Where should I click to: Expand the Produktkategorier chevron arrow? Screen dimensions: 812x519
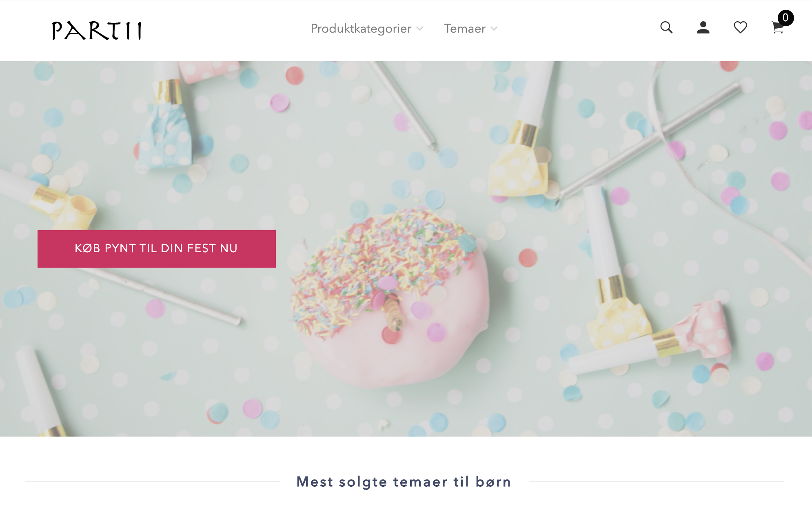(419, 29)
